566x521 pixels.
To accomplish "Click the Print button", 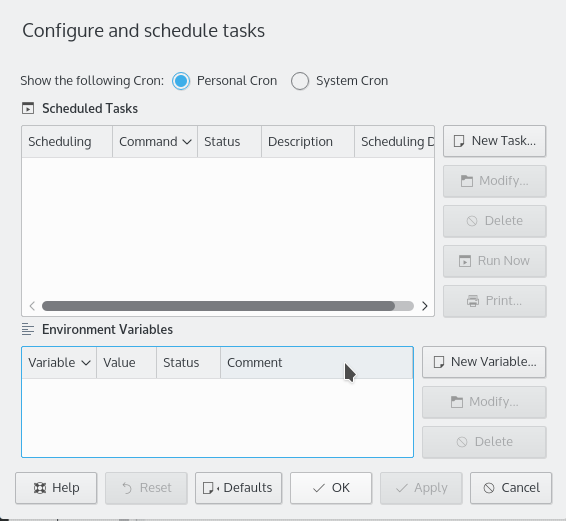I will [495, 301].
